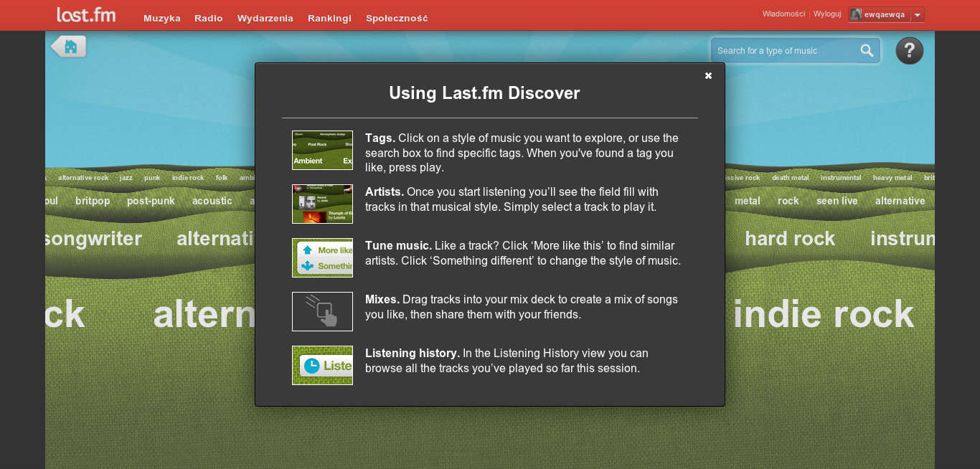Select the heavy metal tag
980x469 pixels.
pos(892,178)
